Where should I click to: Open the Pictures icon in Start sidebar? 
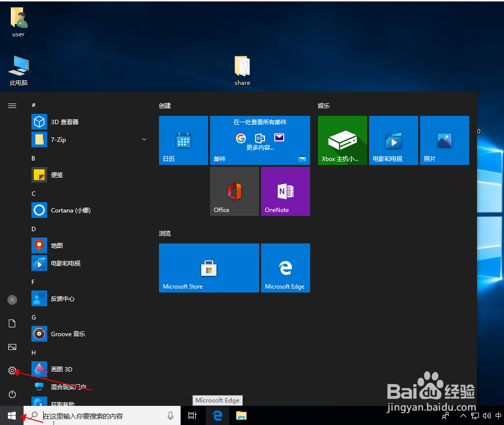click(12, 347)
